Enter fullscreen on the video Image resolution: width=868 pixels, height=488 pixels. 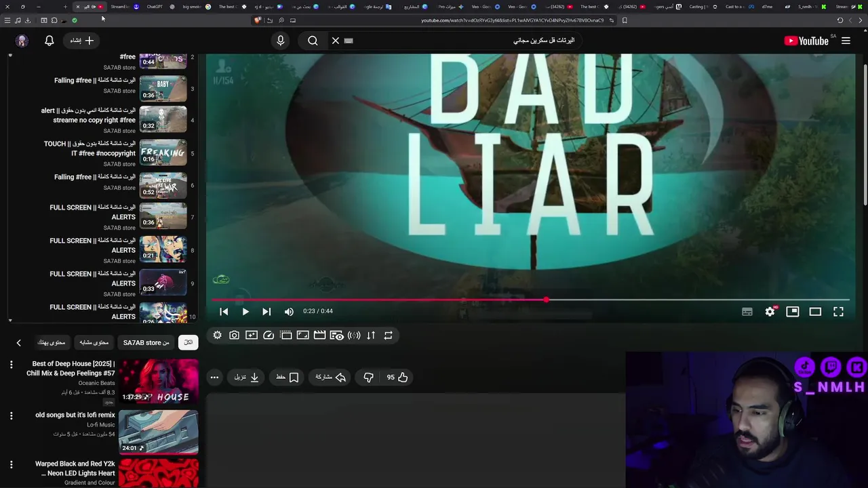coord(838,312)
